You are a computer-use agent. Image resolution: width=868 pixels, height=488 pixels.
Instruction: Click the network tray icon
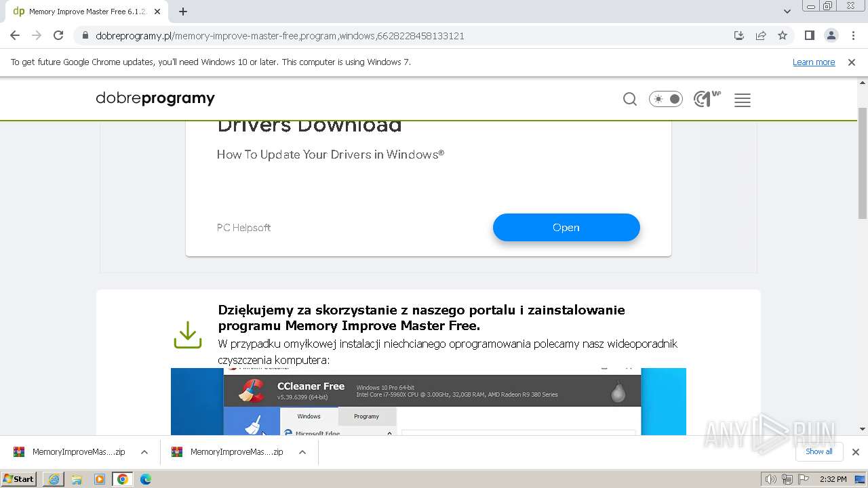(x=787, y=479)
